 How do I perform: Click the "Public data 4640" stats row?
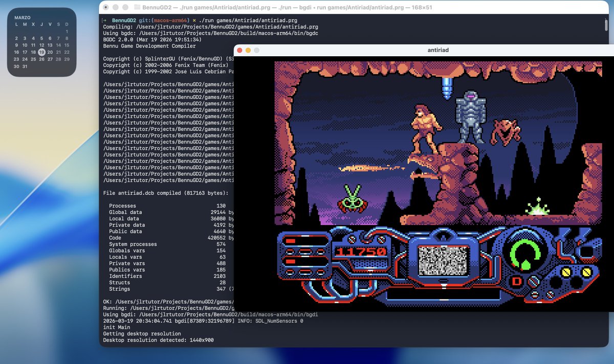(171, 232)
